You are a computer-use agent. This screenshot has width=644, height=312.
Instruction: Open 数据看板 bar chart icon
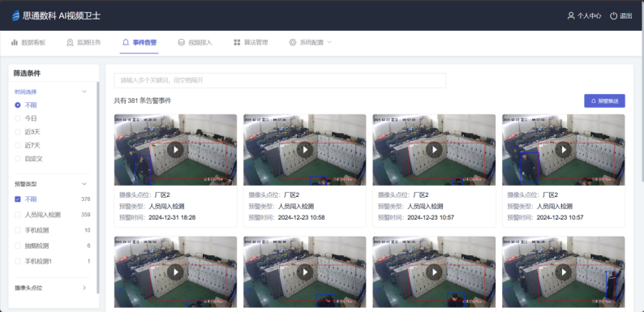[x=15, y=42]
